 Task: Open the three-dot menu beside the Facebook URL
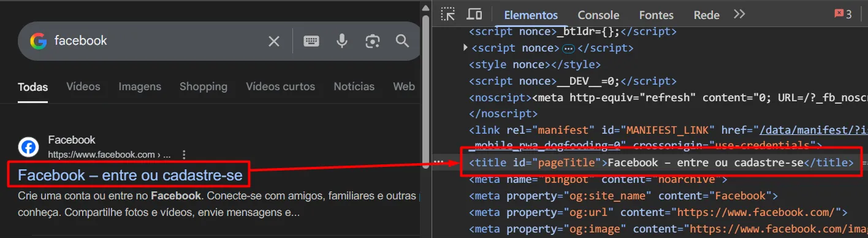point(184,155)
